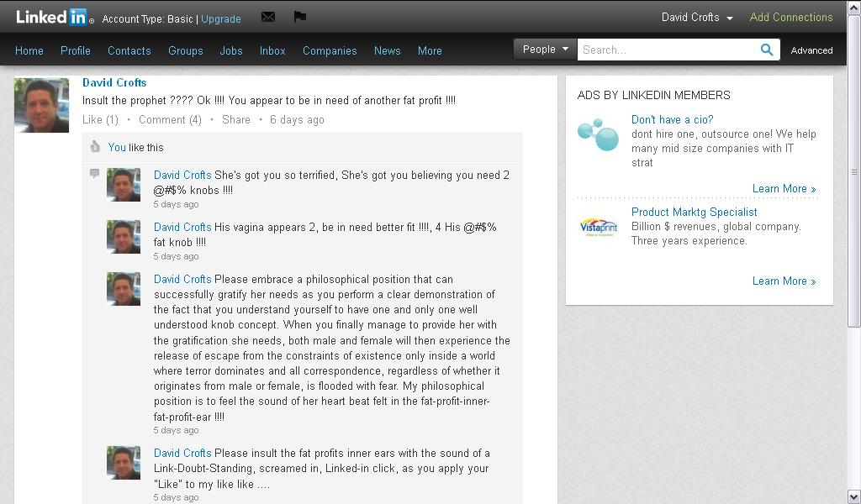This screenshot has width=861, height=504.
Task: Click the Upgrade account link
Action: (x=221, y=18)
